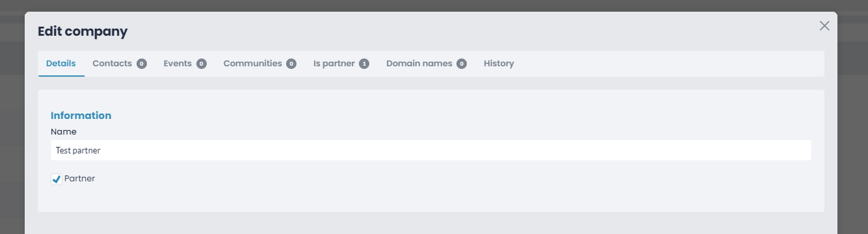Click the Name field label
Image resolution: width=868 pixels, height=234 pixels.
[64, 132]
